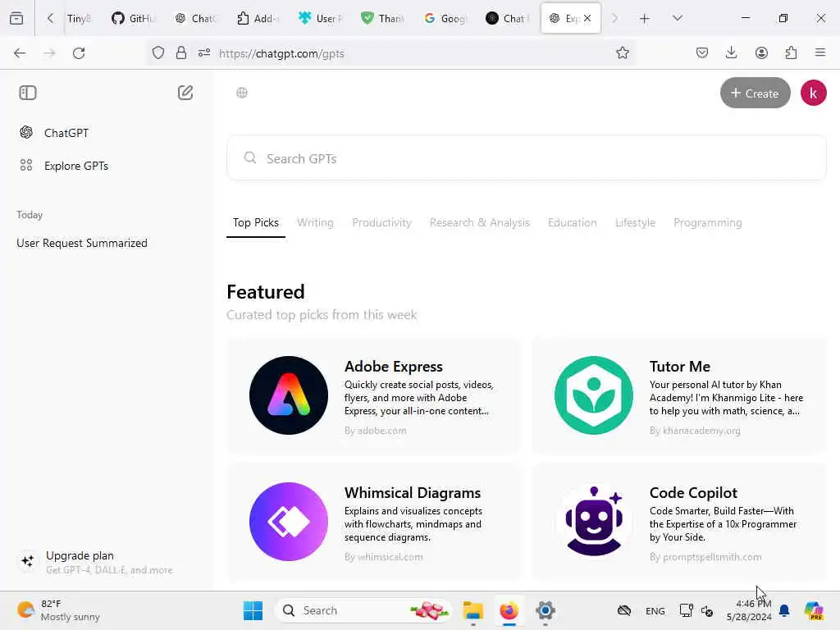
Task: Open the Code Copilot robot logo
Action: (594, 522)
